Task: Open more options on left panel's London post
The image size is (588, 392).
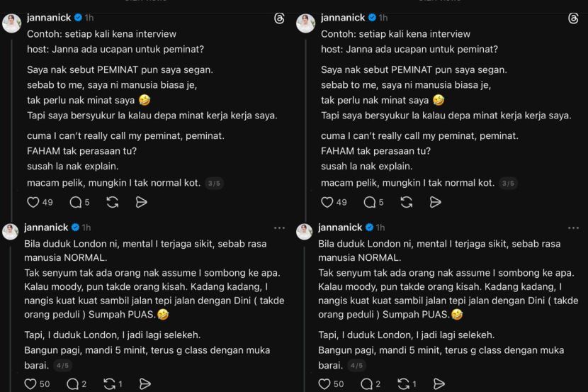Action: (279, 228)
